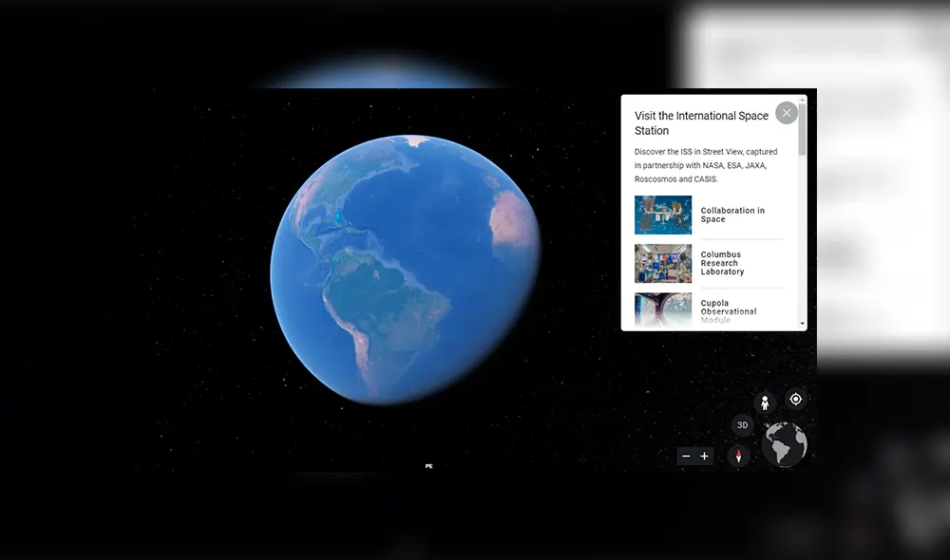950x560 pixels.
Task: Zoom in with the plus button
Action: point(705,457)
